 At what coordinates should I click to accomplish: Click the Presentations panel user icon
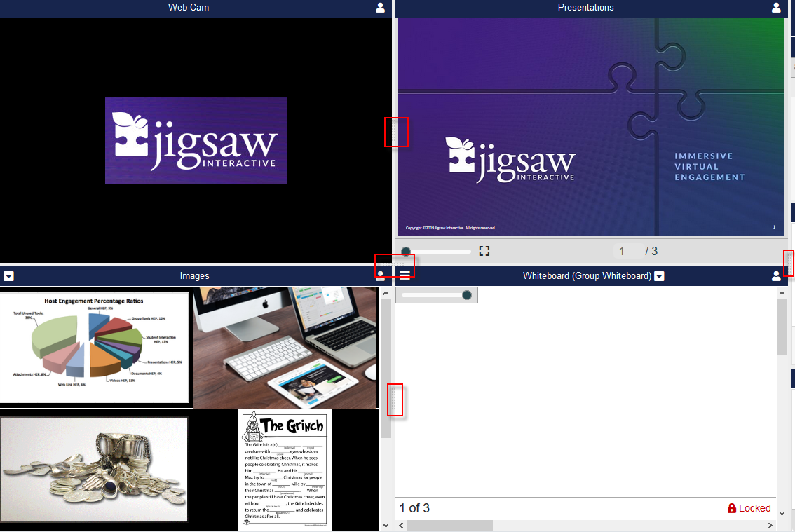(776, 8)
